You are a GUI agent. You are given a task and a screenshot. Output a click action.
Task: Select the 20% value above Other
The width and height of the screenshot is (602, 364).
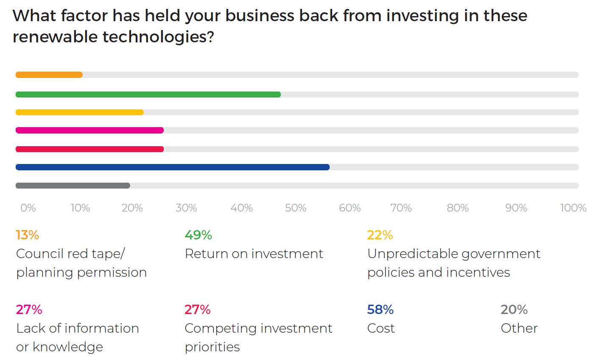pyautogui.click(x=514, y=309)
